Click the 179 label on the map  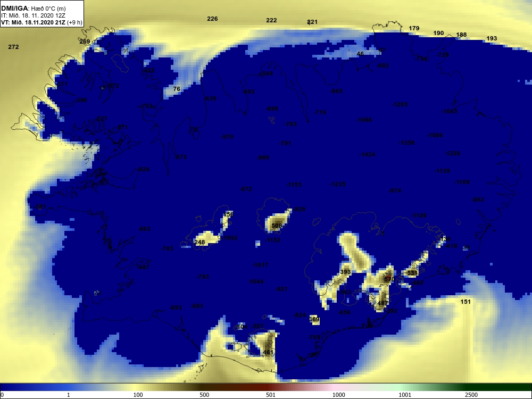[414, 28]
